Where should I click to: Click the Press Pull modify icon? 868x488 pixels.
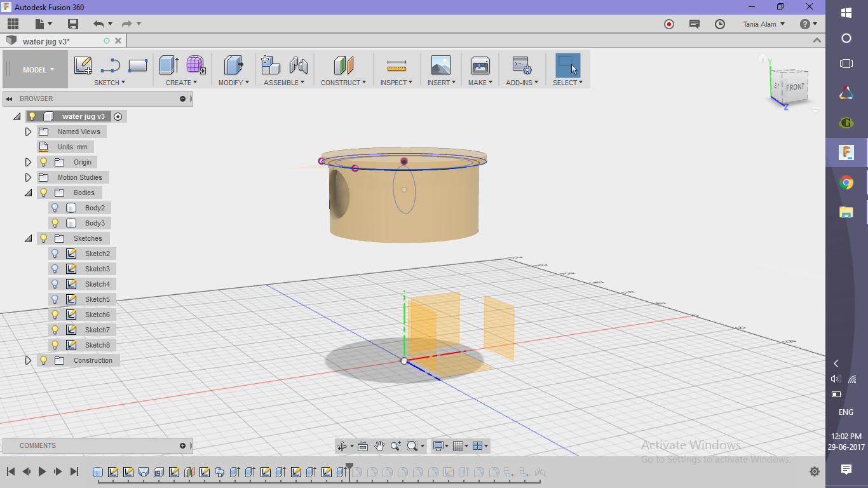click(234, 65)
